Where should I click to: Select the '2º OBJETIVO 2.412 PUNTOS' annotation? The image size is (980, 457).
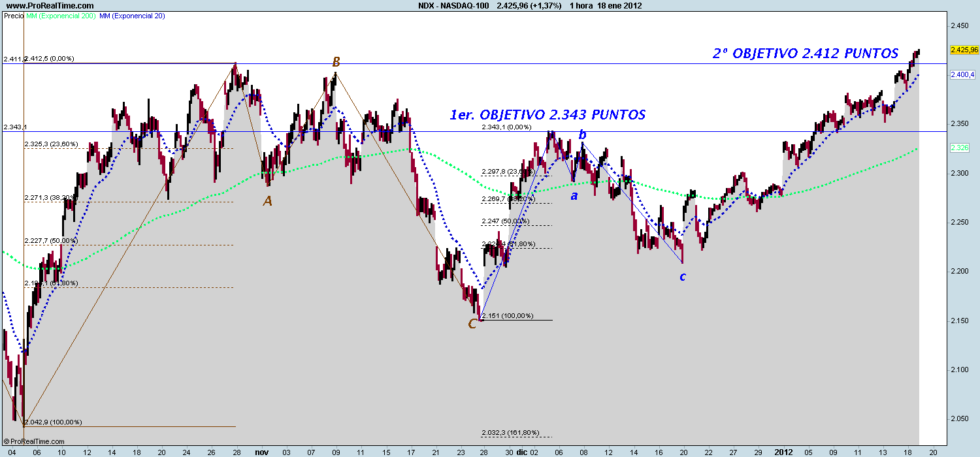point(805,54)
